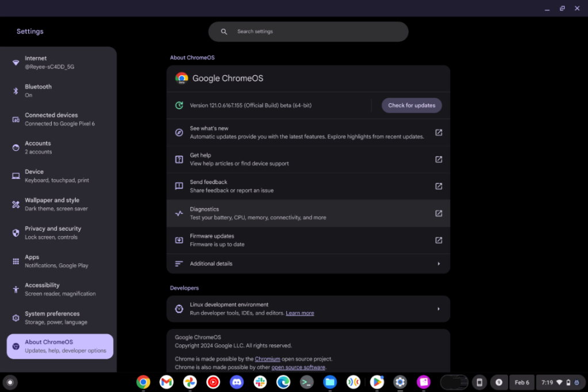The height and width of the screenshot is (392, 588).
Task: Click Check for updates button
Action: click(x=412, y=105)
